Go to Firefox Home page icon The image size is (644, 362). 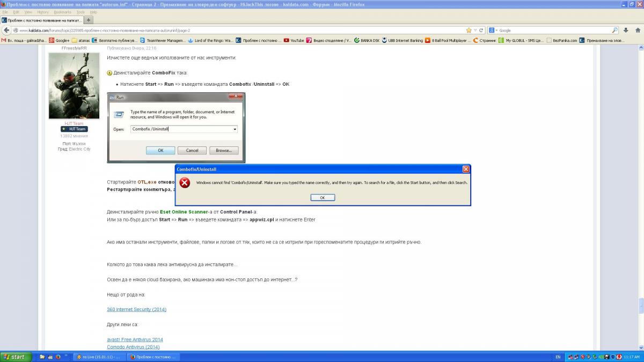tap(636, 31)
